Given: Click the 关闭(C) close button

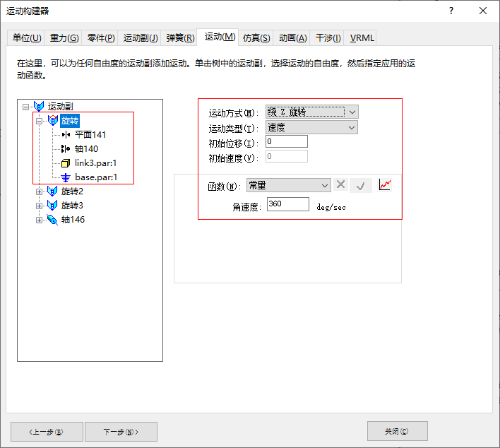Looking at the screenshot, I should (x=398, y=431).
